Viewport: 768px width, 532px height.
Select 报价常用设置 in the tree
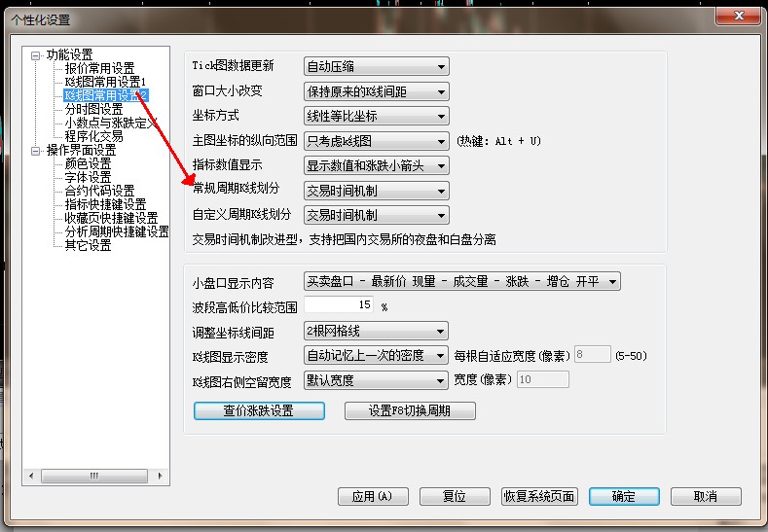point(99,68)
